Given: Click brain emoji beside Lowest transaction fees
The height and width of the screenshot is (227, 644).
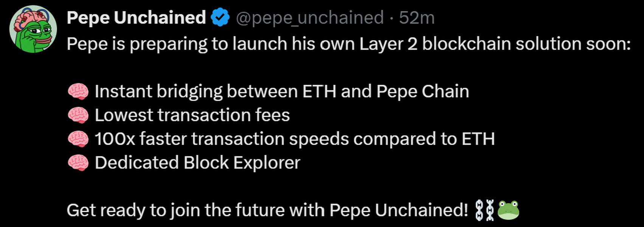Looking at the screenshot, I should pos(78,115).
